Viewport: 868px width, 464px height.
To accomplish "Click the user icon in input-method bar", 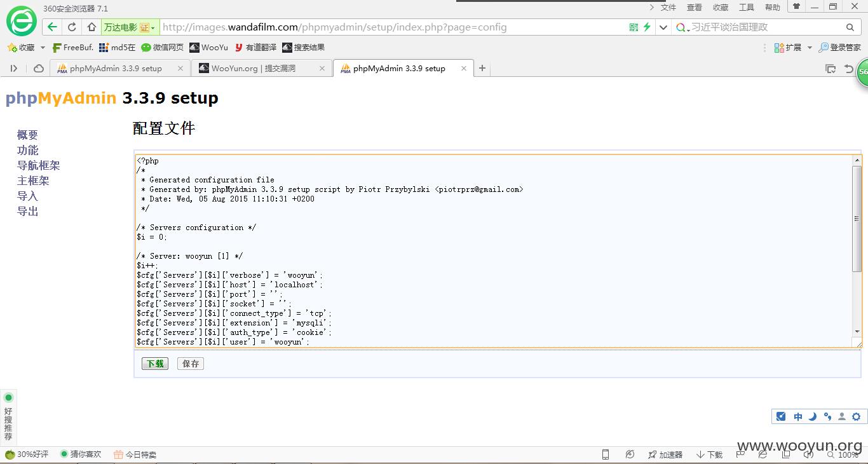I will pos(842,417).
